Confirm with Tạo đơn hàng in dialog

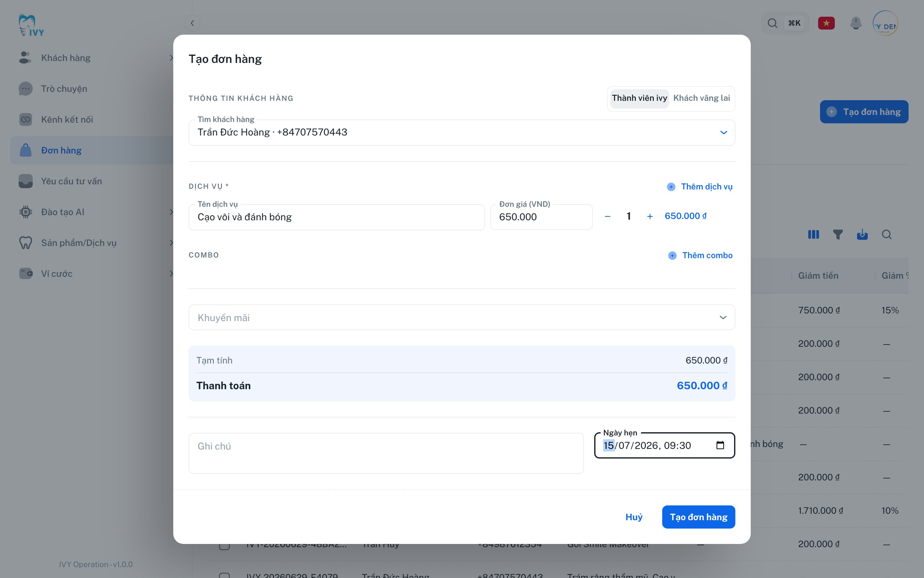click(698, 517)
